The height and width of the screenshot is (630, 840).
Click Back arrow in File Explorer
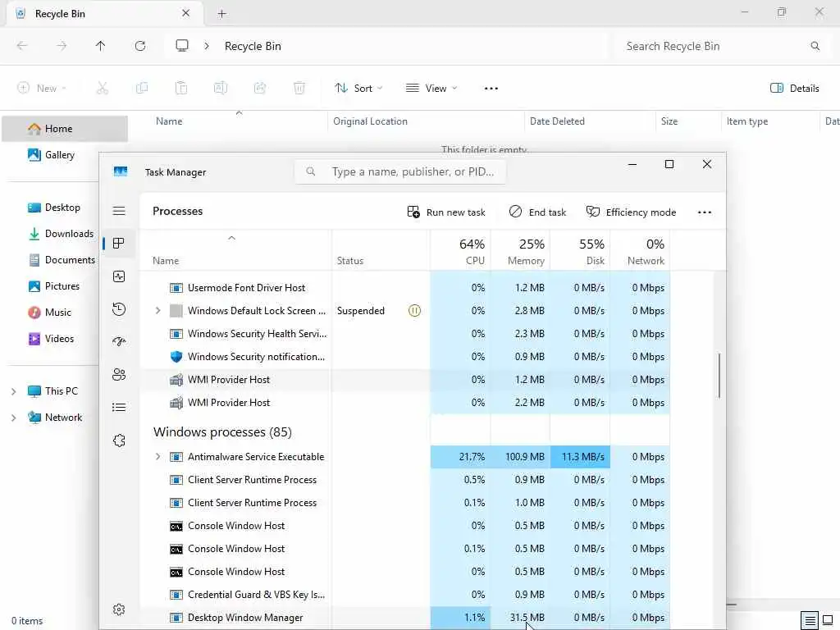tap(22, 46)
